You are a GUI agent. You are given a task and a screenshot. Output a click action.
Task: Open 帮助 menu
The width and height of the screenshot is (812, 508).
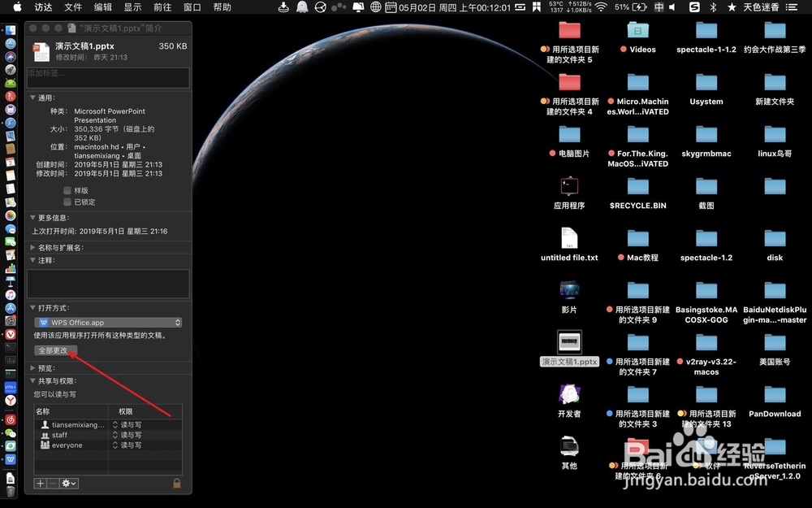tap(222, 7)
